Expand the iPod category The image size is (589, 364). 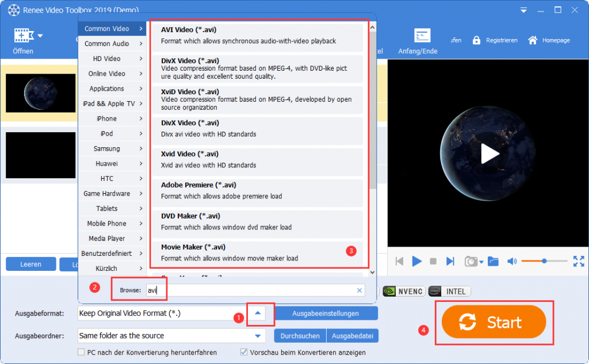pyautogui.click(x=112, y=134)
